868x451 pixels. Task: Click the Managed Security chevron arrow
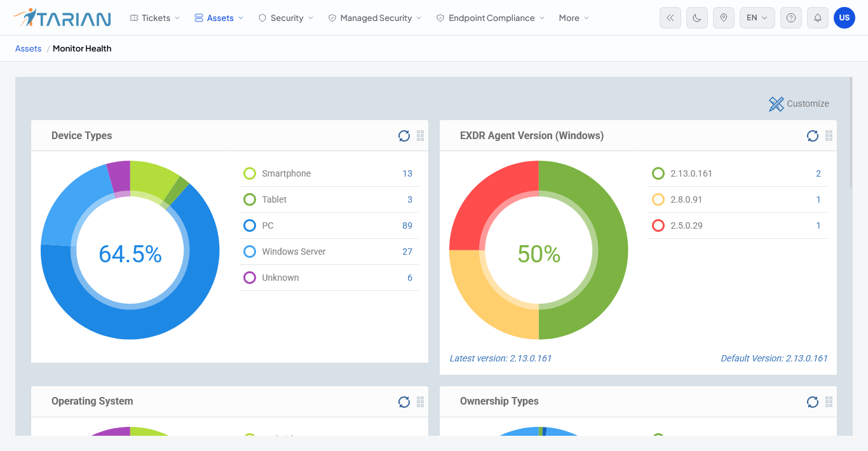tap(419, 18)
